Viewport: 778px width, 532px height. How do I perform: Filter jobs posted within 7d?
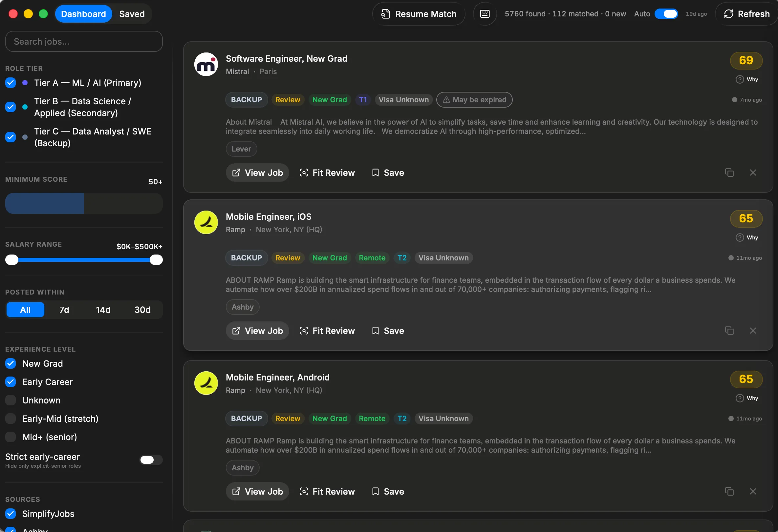click(64, 310)
